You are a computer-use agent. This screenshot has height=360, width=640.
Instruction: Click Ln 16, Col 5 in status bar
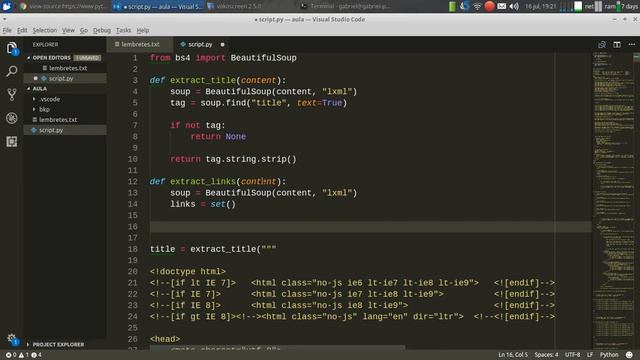point(513,355)
